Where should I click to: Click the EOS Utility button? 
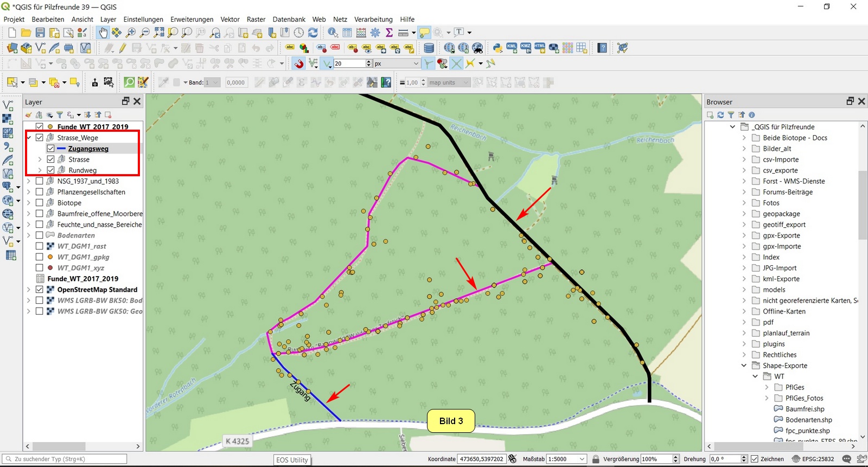[292, 460]
